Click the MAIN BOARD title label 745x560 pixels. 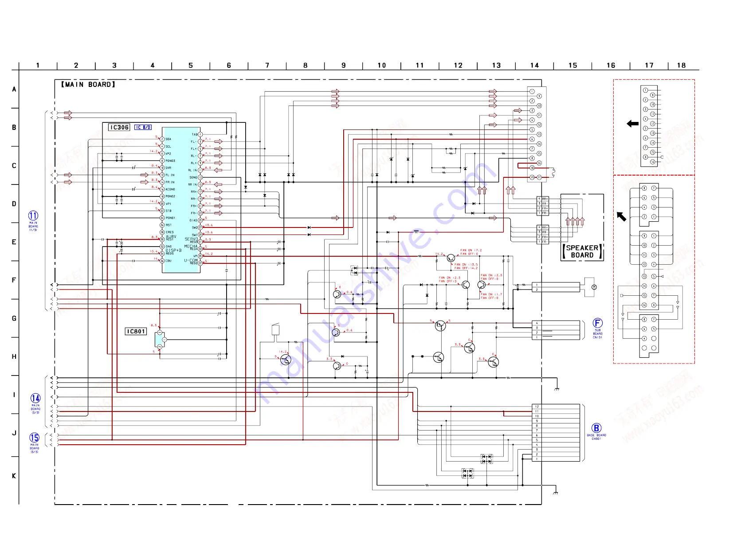pos(88,84)
